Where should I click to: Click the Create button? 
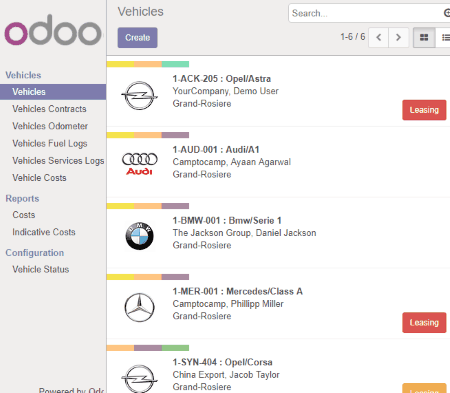(137, 38)
